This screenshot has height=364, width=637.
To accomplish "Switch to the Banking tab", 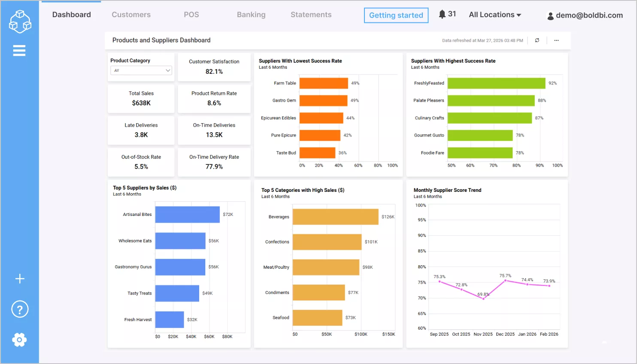I will coord(251,14).
